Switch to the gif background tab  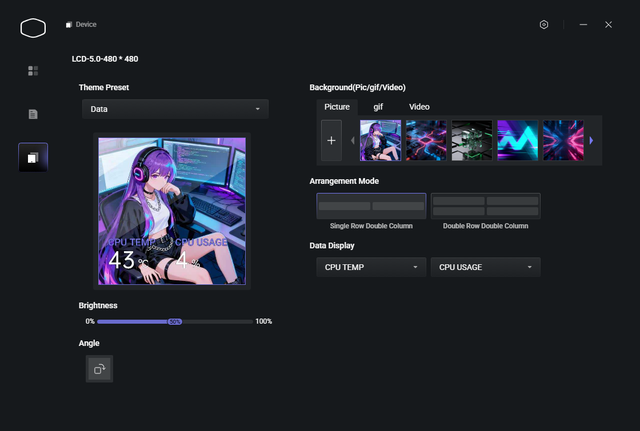point(379,106)
